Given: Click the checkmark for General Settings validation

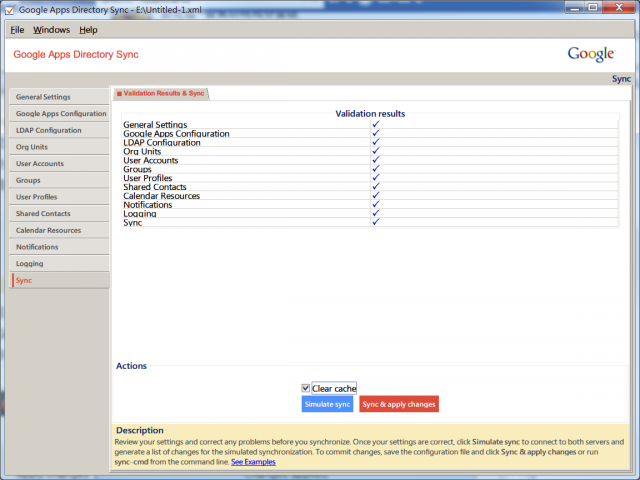Looking at the screenshot, I should click(x=376, y=124).
